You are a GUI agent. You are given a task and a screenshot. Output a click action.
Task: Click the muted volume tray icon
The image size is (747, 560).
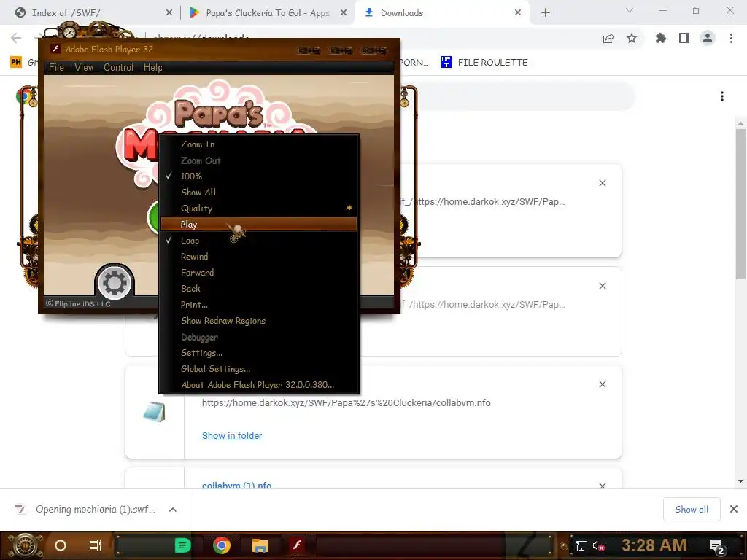pyautogui.click(x=598, y=545)
